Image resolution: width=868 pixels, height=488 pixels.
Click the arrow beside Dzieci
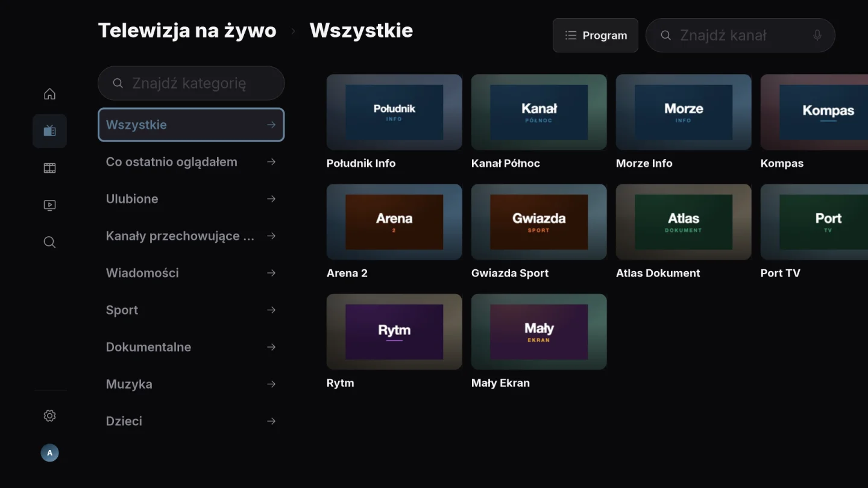click(271, 421)
